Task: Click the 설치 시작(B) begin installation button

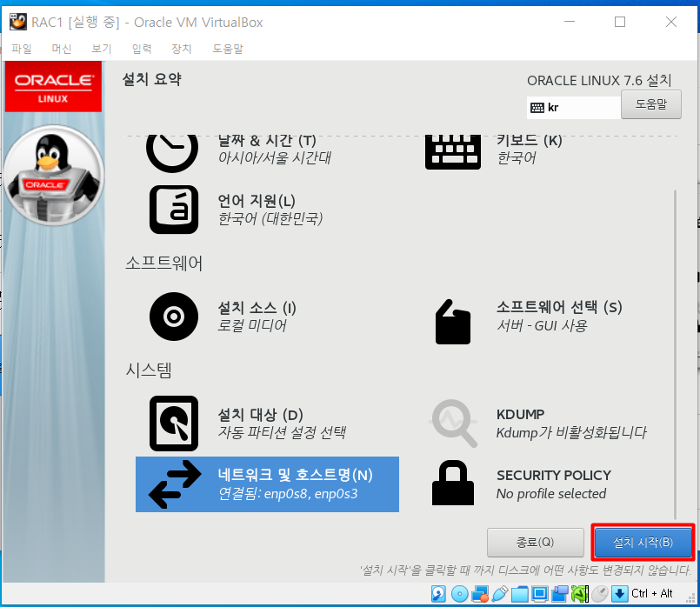Action: tap(643, 543)
